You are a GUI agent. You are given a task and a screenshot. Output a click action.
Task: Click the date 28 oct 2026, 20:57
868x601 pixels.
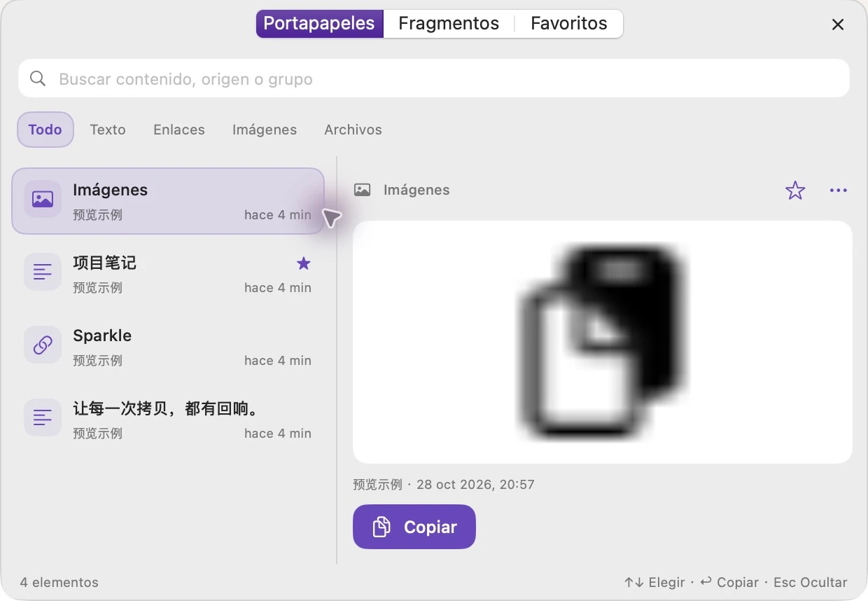click(x=475, y=484)
